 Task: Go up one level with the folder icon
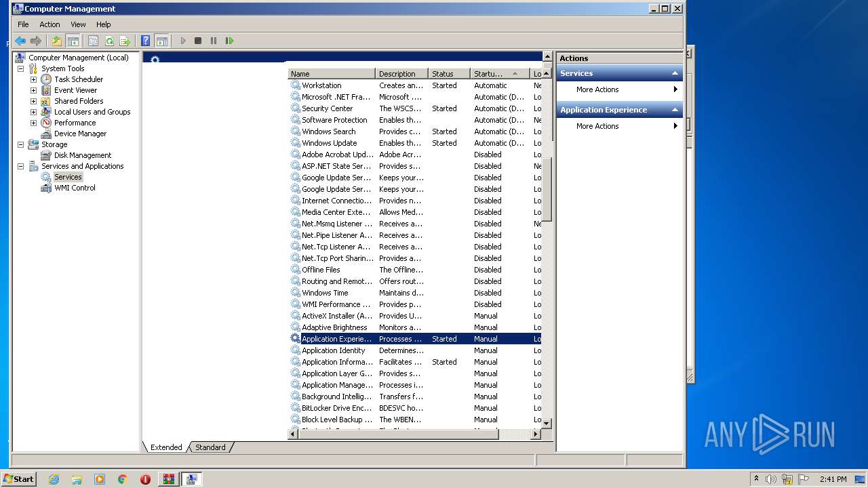[57, 41]
